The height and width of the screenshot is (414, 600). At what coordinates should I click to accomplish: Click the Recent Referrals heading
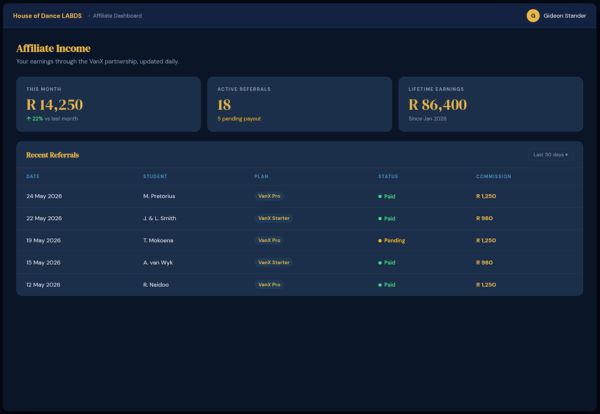pyautogui.click(x=53, y=155)
